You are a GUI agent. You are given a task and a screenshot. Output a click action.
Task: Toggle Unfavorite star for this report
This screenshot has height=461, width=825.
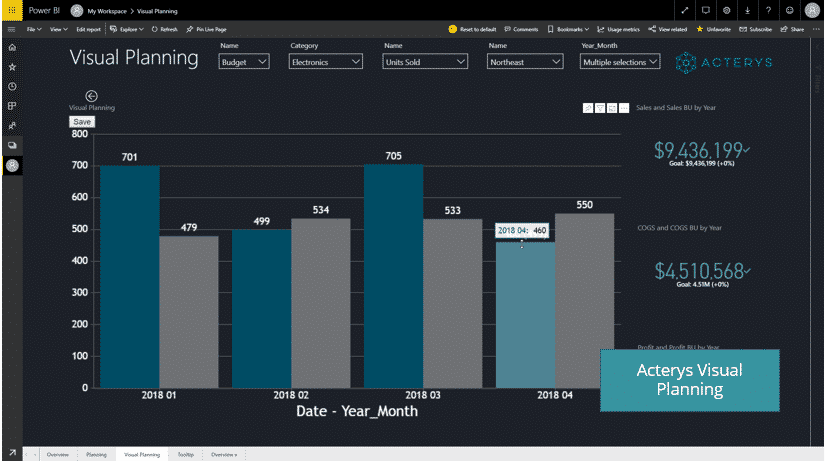click(715, 30)
